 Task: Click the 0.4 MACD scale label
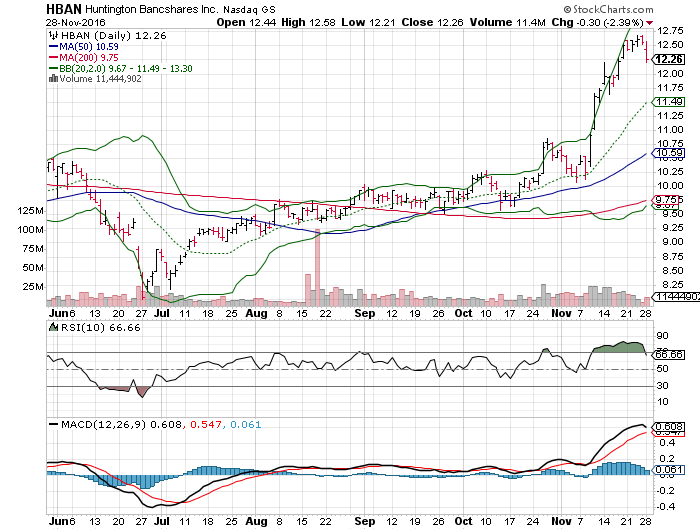[x=665, y=442]
